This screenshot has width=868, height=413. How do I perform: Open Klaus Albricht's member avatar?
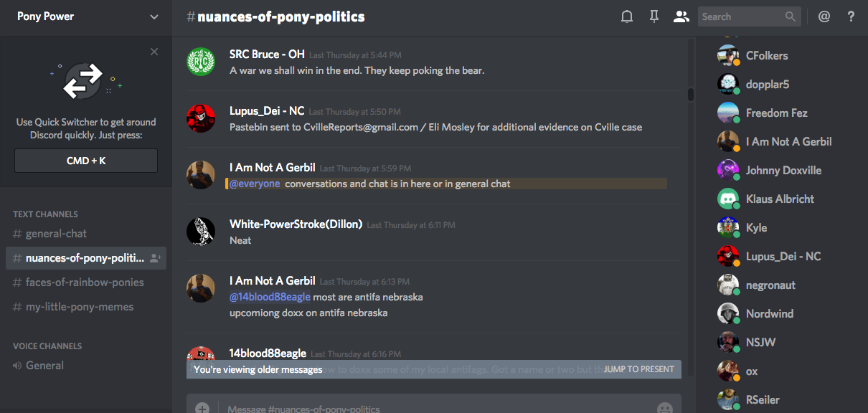click(728, 199)
